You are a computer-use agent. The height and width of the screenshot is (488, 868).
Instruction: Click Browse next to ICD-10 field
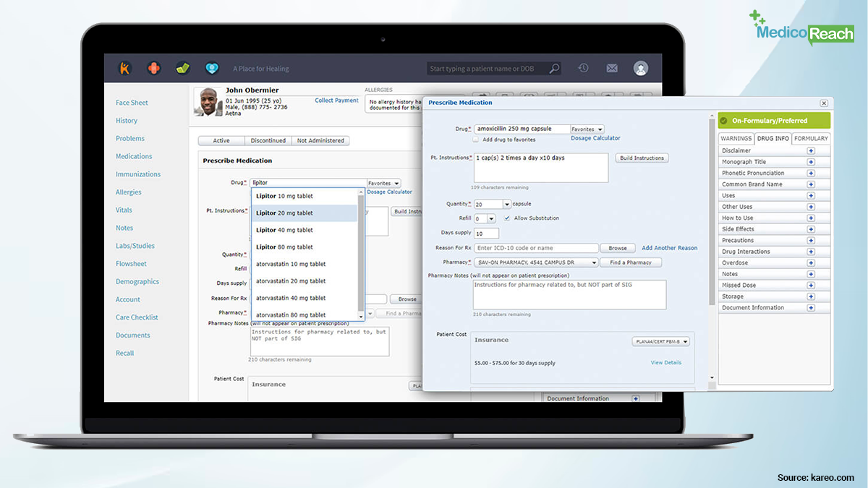click(x=618, y=248)
